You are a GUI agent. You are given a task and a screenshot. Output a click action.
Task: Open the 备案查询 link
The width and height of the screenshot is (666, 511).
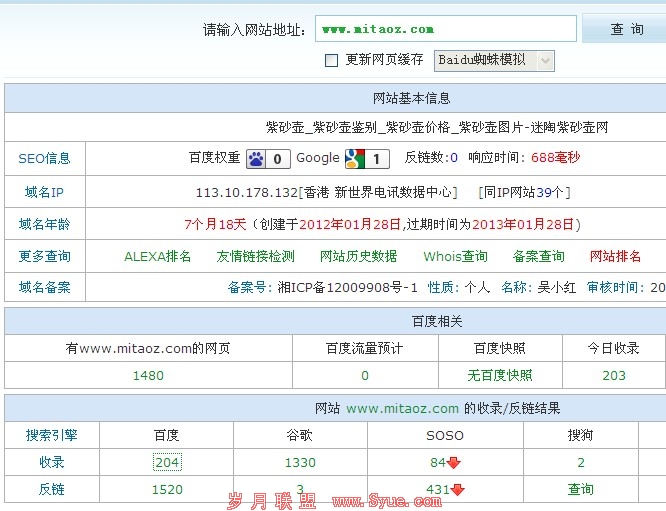click(539, 256)
